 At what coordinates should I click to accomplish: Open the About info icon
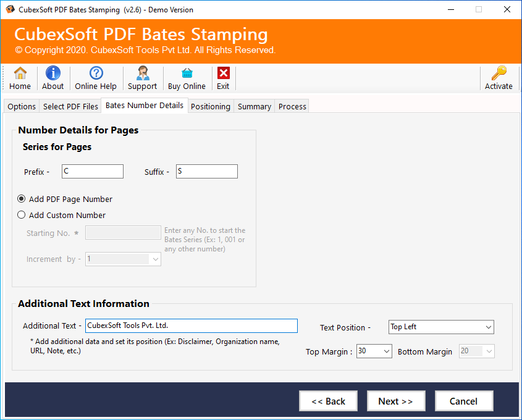tap(53, 73)
